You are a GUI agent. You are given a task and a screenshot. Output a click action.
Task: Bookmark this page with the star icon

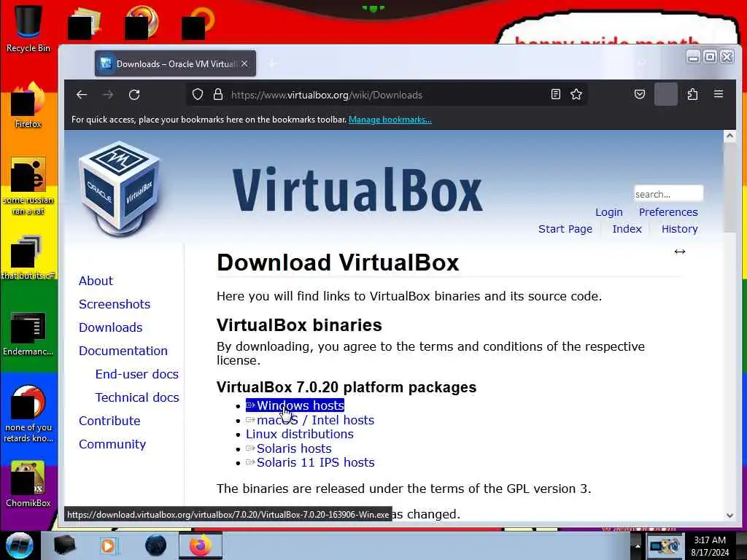[x=576, y=94]
